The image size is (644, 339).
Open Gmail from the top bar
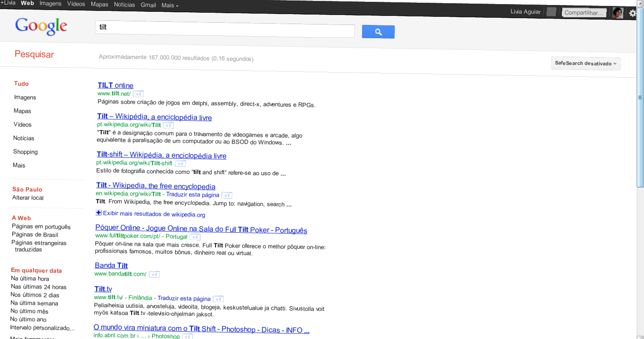148,5
